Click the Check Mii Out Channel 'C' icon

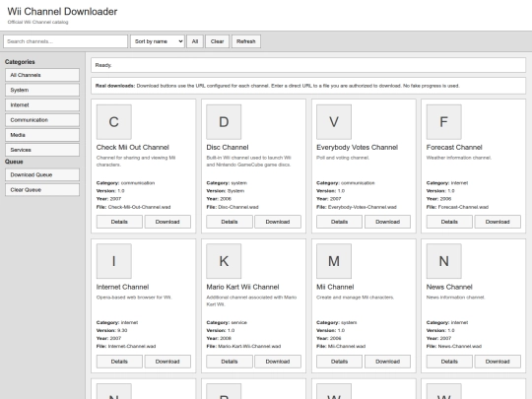(114, 122)
